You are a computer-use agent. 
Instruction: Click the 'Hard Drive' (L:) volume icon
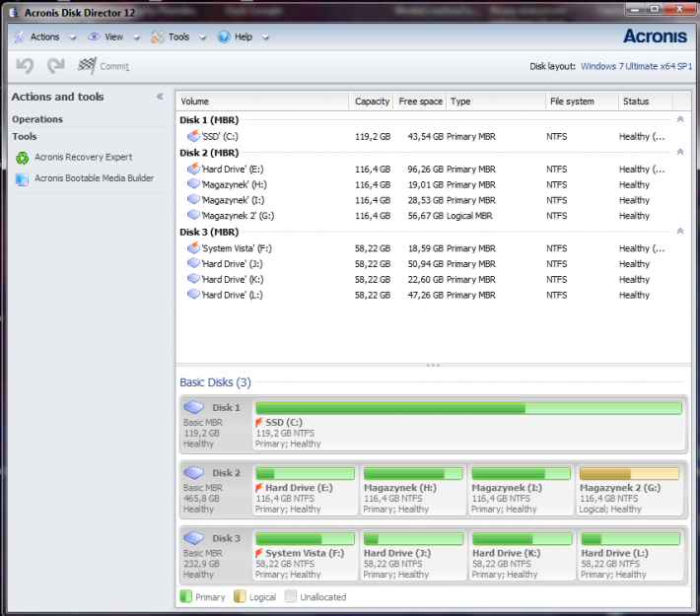pos(193,295)
